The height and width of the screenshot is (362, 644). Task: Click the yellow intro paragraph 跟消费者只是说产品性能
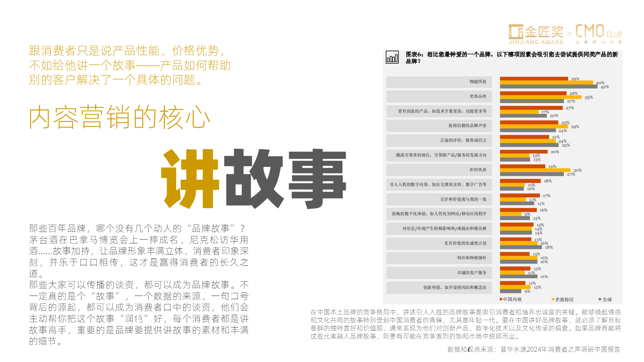click(130, 65)
